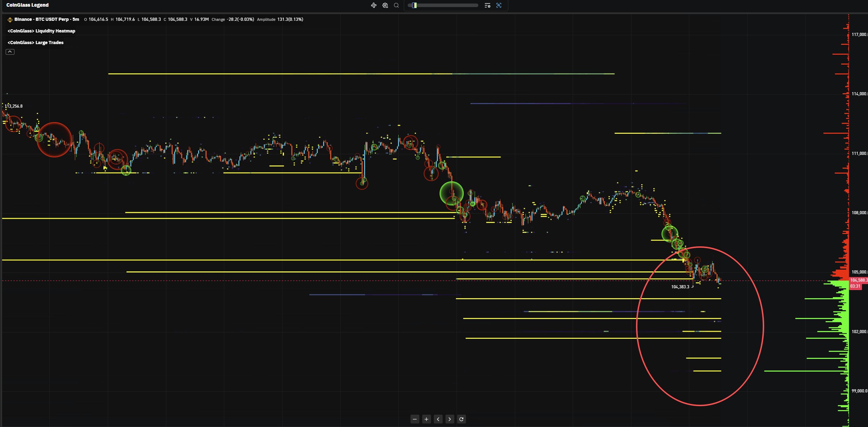This screenshot has height=427, width=868.
Task: Select the CoinGlass Large Trades indicator label
Action: (x=36, y=43)
